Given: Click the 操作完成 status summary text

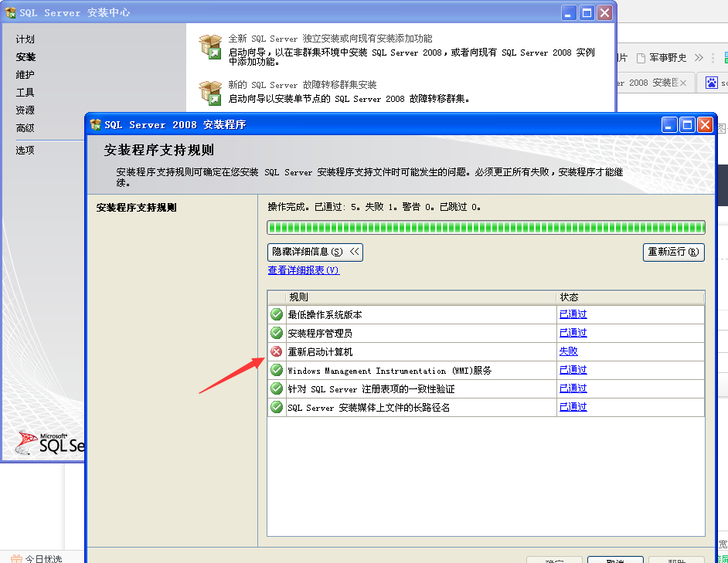Looking at the screenshot, I should (x=374, y=207).
